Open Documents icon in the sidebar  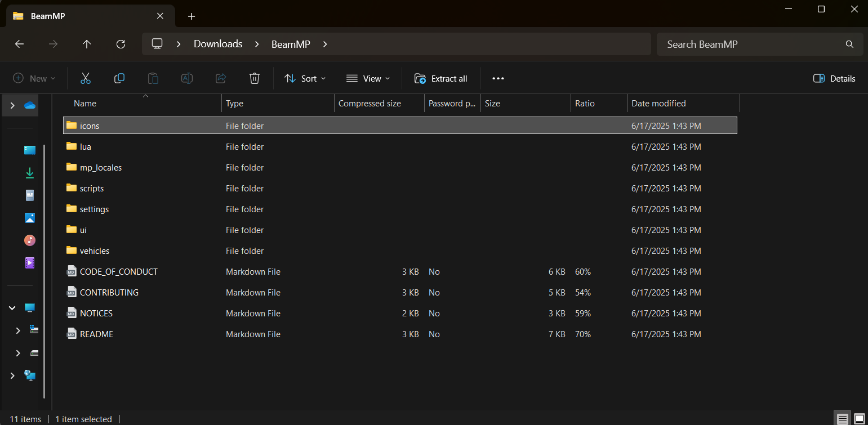(x=30, y=195)
